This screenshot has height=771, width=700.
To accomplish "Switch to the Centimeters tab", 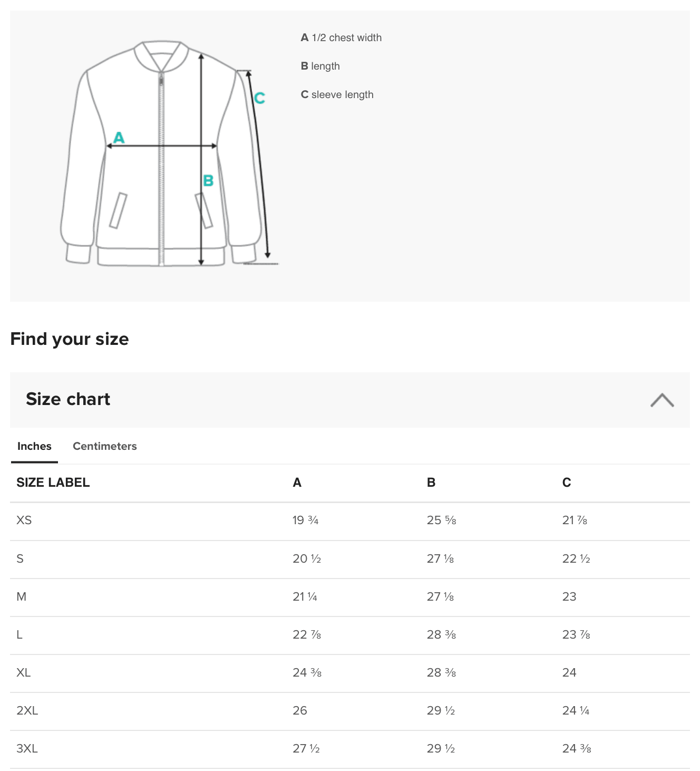I will (104, 446).
